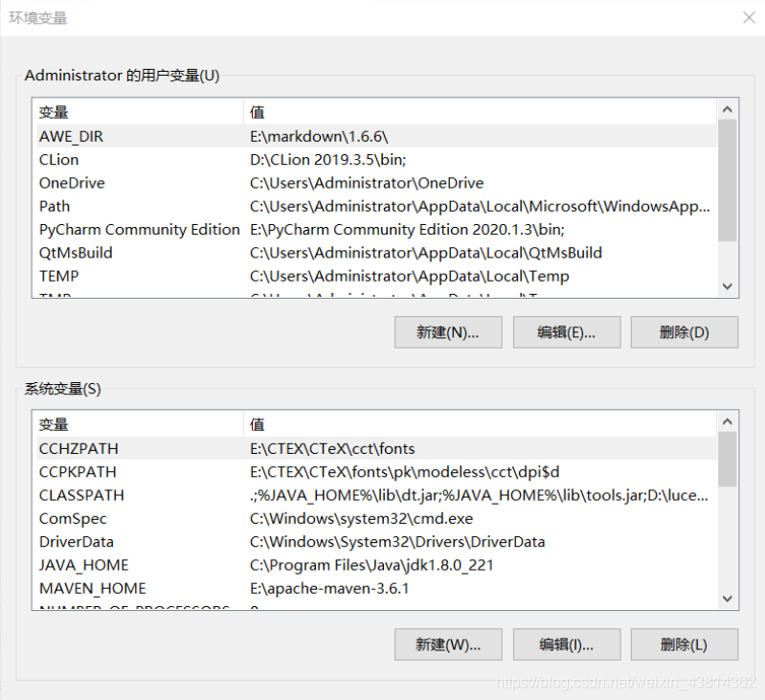Click user variables 变量 column header
Screen dimensions: 765x700
[x=140, y=112]
